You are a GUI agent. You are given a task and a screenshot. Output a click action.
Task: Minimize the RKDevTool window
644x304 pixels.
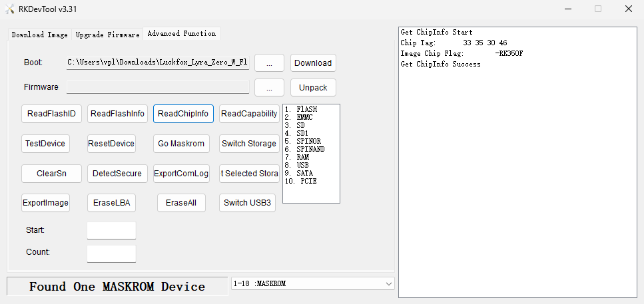(568, 9)
